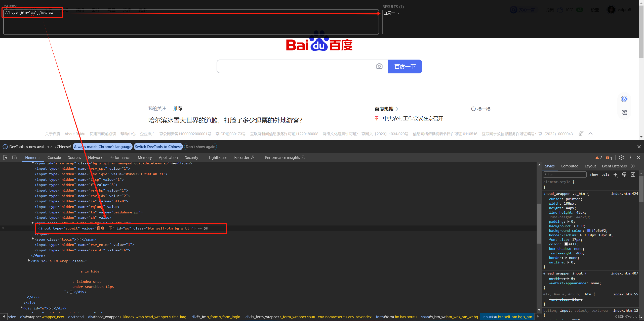Expand the div id u node
The image size is (644, 321).
pyautogui.click(x=21, y=308)
